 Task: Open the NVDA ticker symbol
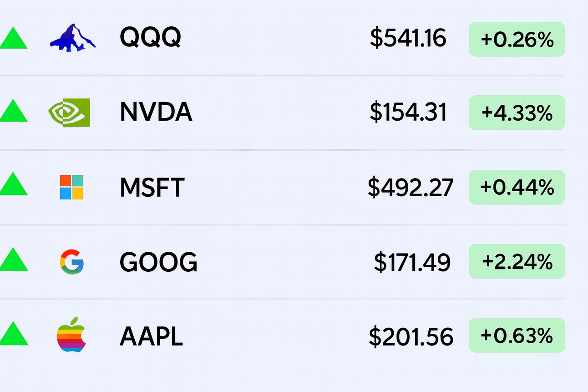click(156, 112)
